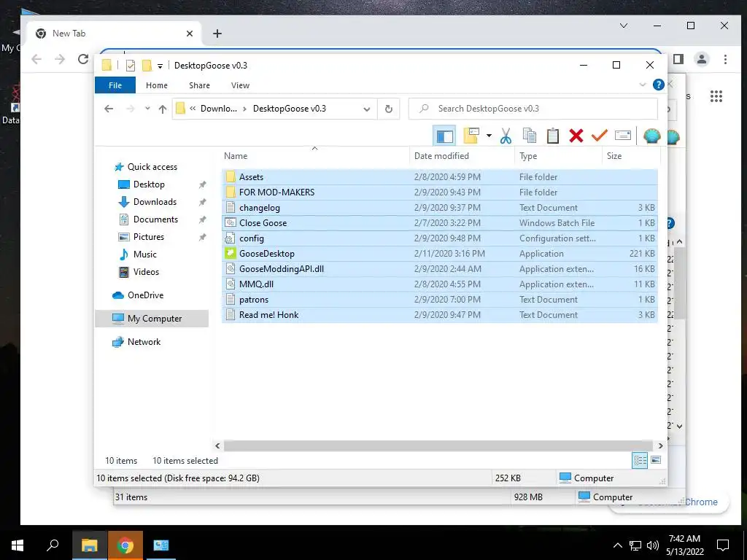Image resolution: width=747 pixels, height=560 pixels.
Task: Expand the ribbon using the chevron
Action: point(643,85)
